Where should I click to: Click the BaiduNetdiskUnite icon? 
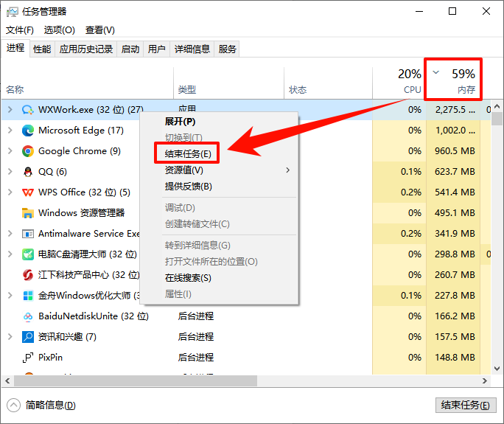pos(28,316)
